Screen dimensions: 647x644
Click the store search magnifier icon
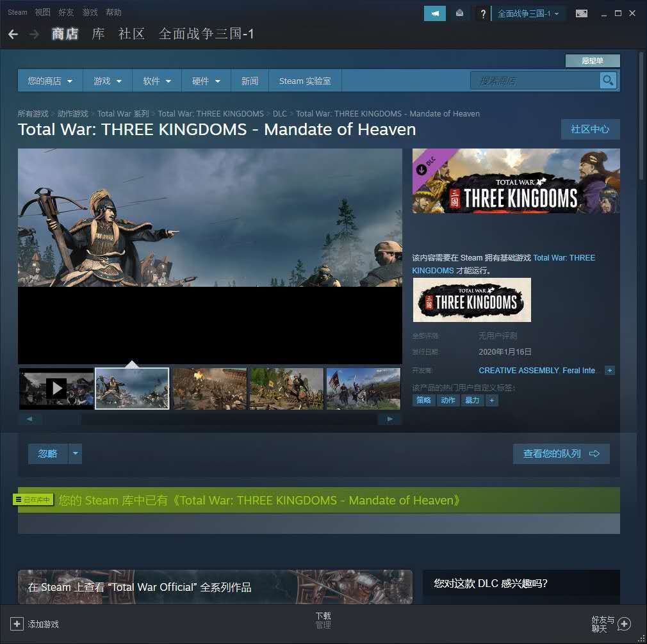[x=608, y=81]
